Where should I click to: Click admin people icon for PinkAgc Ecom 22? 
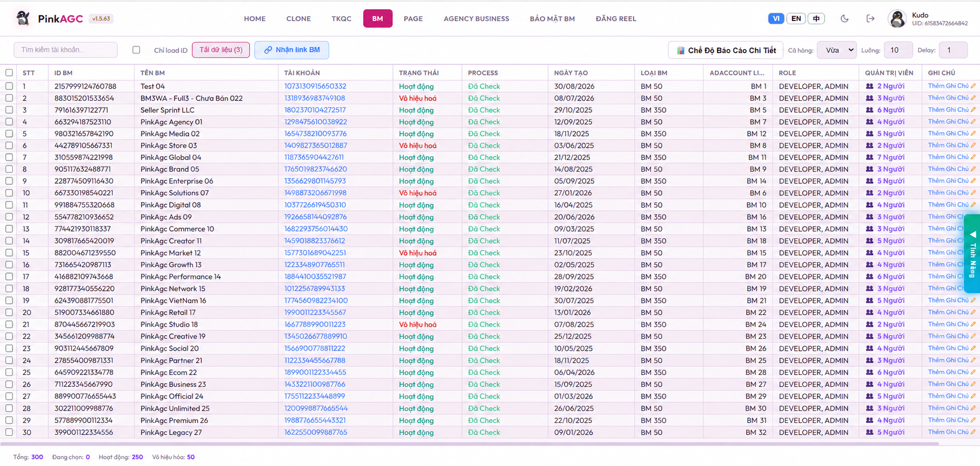coord(870,372)
